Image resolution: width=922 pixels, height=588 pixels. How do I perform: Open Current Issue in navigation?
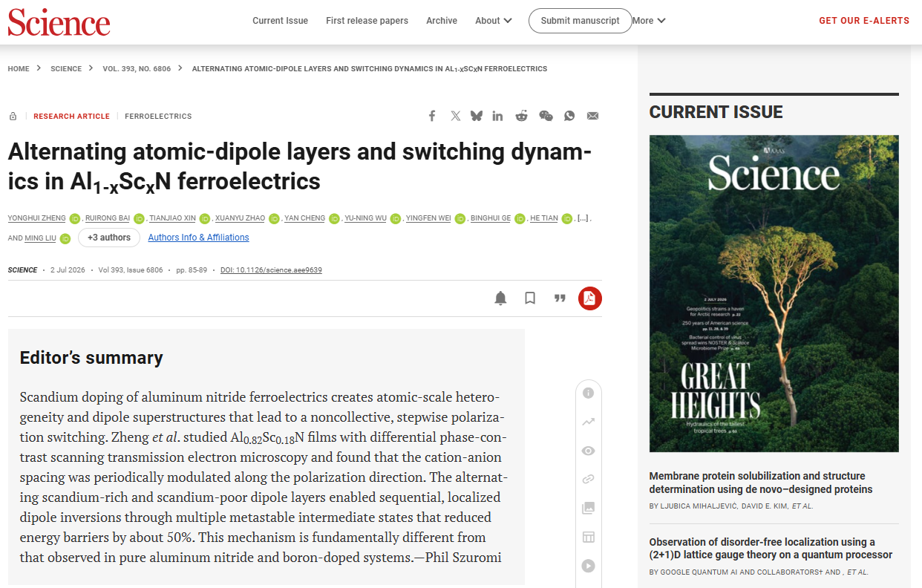[x=280, y=21]
